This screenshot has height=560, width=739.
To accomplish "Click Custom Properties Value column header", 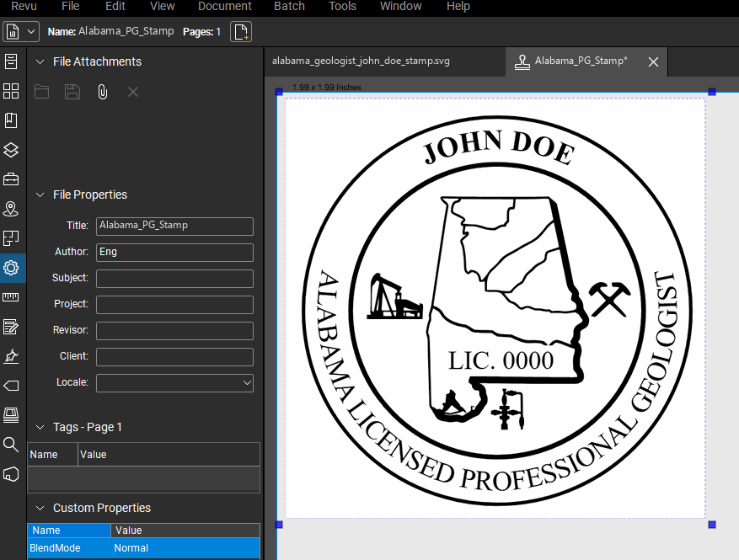I will click(x=185, y=531).
